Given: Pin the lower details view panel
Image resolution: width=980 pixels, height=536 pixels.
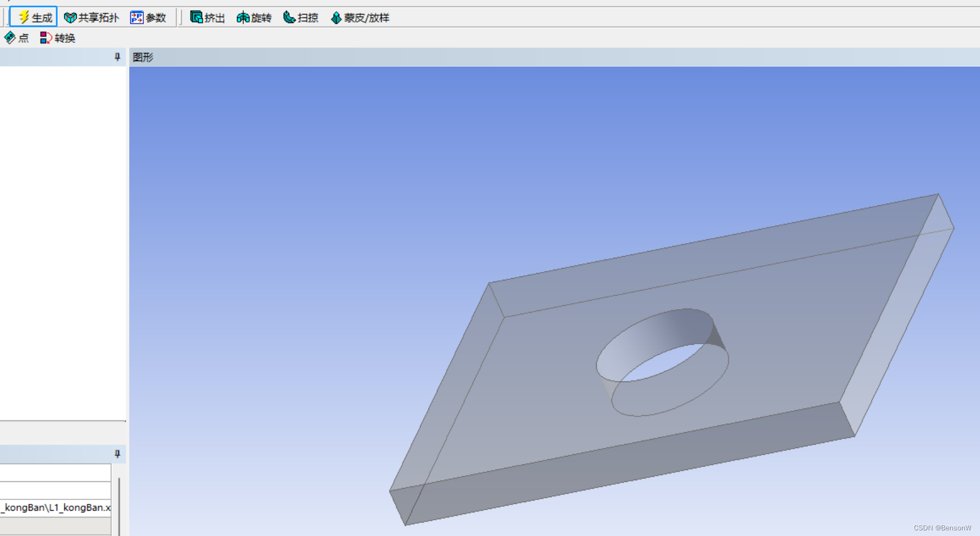Looking at the screenshot, I should (117, 454).
